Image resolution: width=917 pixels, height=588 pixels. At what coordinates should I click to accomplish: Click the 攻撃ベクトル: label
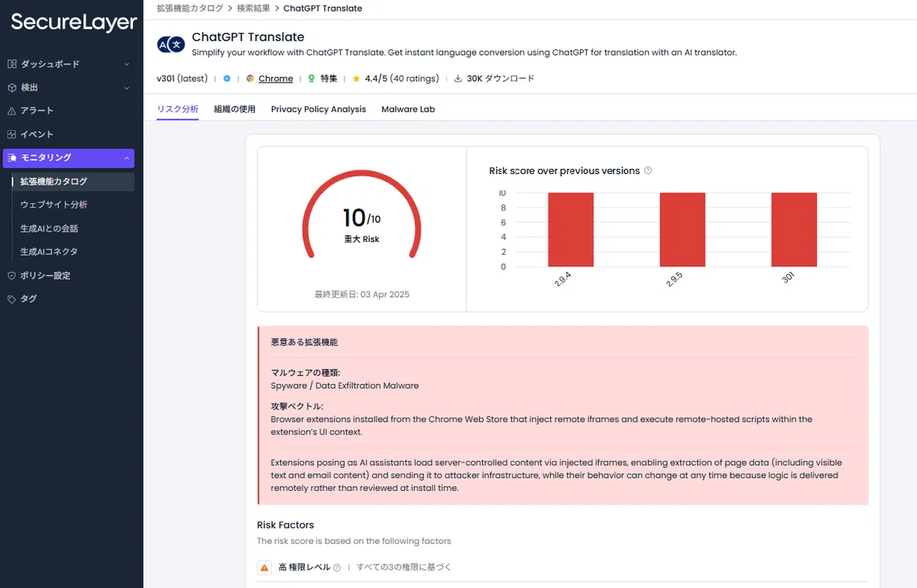coord(297,406)
